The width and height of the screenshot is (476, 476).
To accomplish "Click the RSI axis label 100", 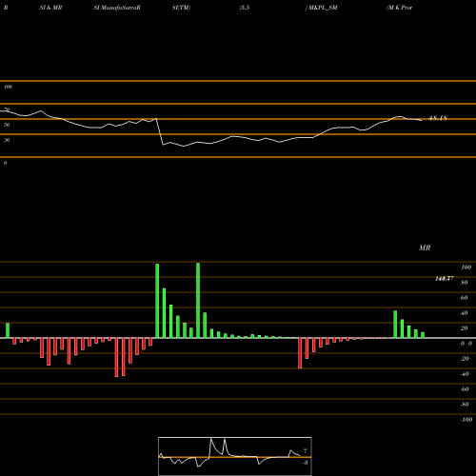I will click(x=8, y=87).
